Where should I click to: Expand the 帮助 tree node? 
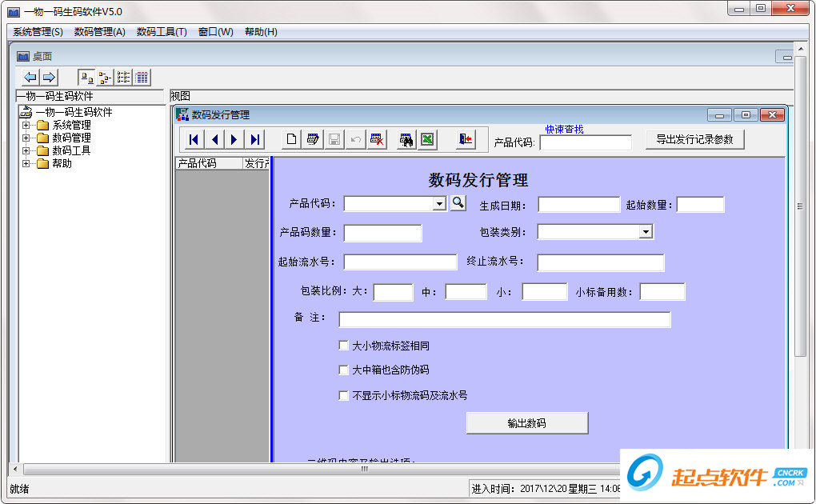[x=26, y=163]
